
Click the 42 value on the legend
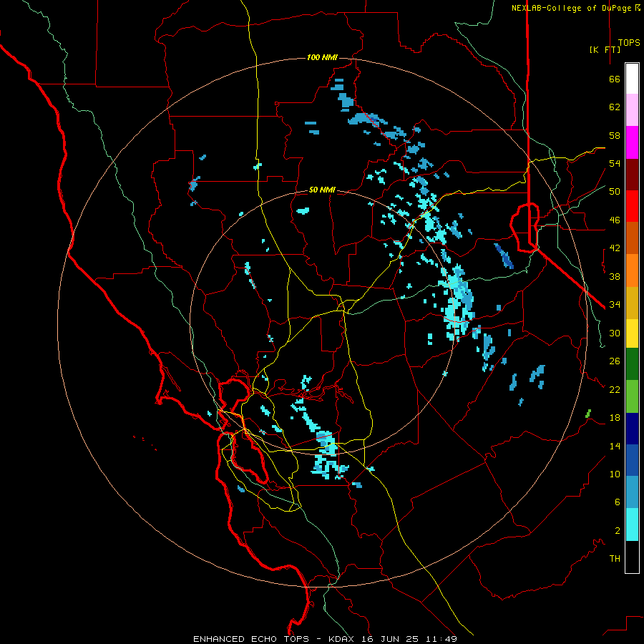615,248
